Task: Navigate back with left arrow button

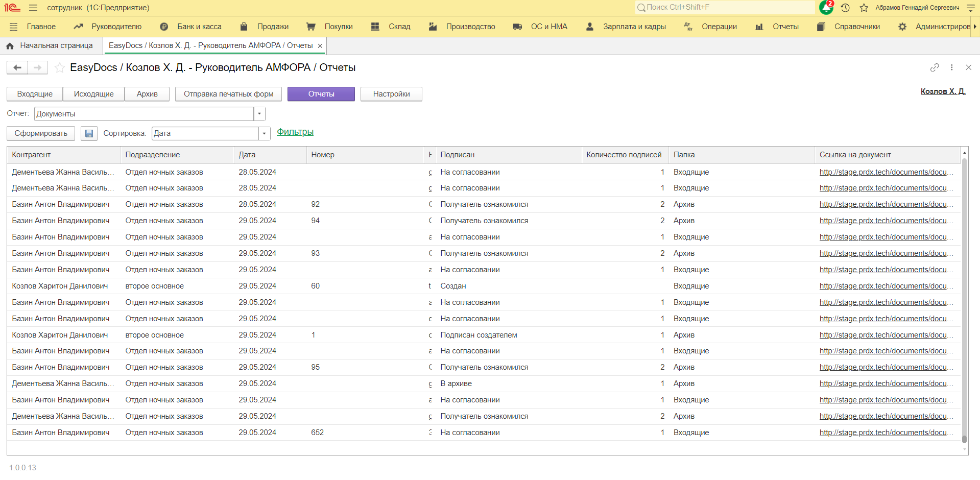Action: [x=17, y=67]
